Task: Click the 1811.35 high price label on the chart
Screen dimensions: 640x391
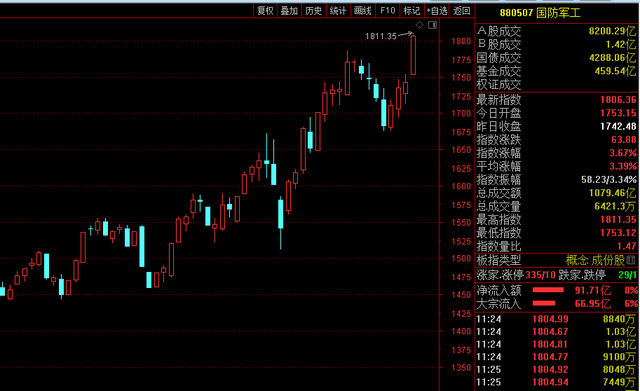Action: coord(380,36)
